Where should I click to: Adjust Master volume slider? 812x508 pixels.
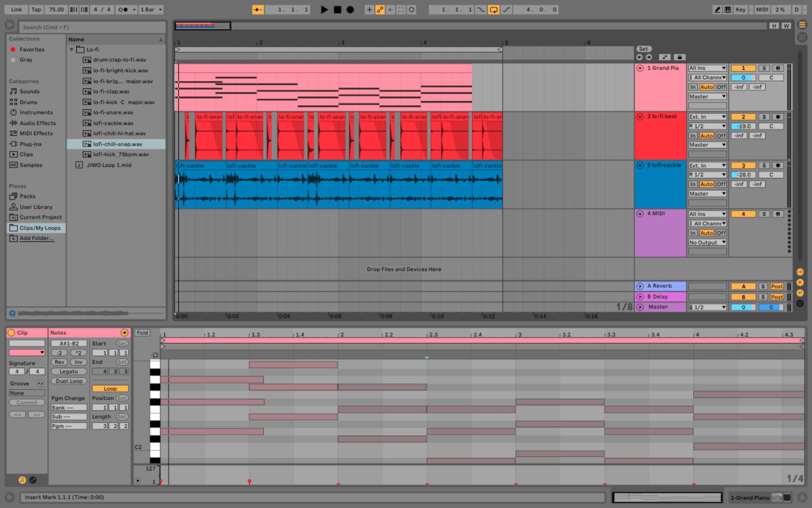[743, 307]
